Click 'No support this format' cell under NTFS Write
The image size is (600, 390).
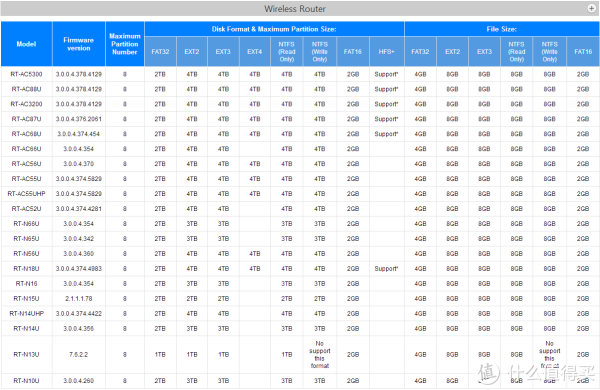click(x=320, y=355)
